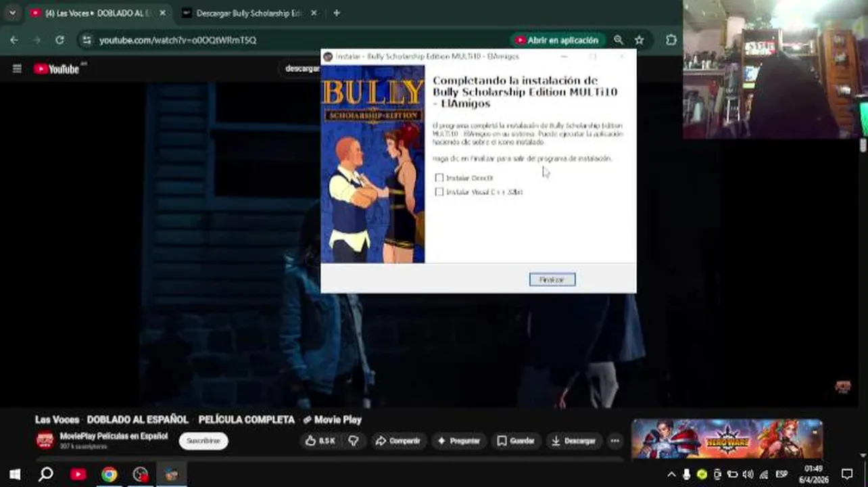Open the browser extensions puzzle icon
The width and height of the screenshot is (868, 487).
click(671, 40)
